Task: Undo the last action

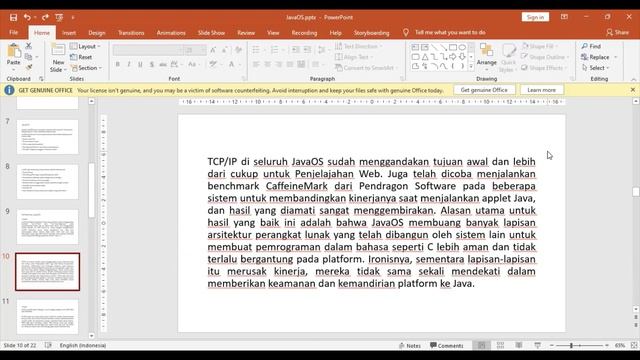Action: pos(27,17)
